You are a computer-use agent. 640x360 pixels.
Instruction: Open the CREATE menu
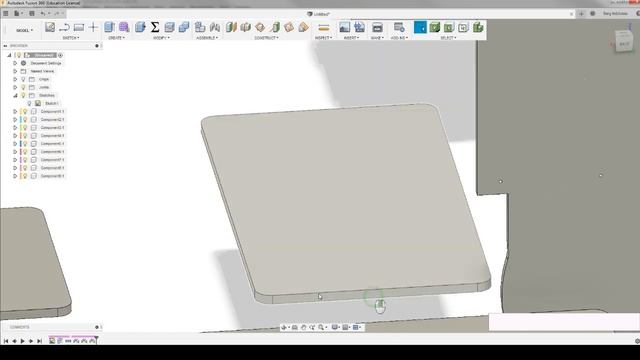coord(117,38)
